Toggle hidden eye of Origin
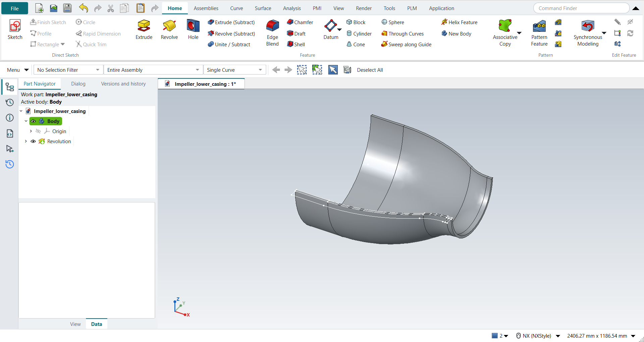The height and width of the screenshot is (342, 644). point(38,131)
